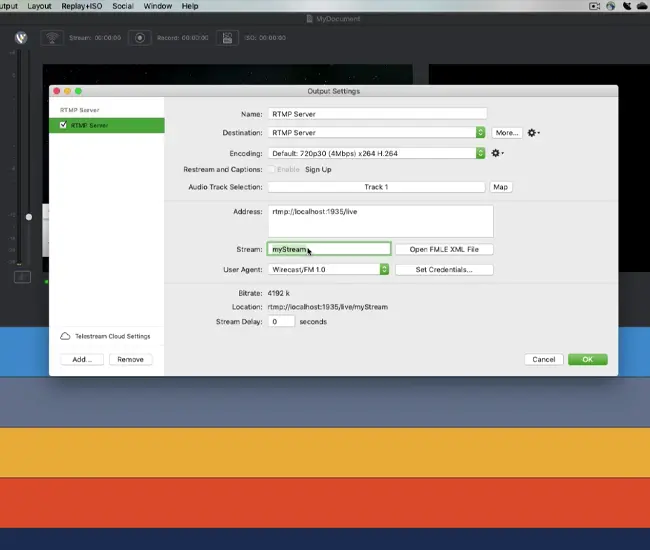Screen dimensions: 650x550
Task: Click the Stream name input field
Action: 329,249
